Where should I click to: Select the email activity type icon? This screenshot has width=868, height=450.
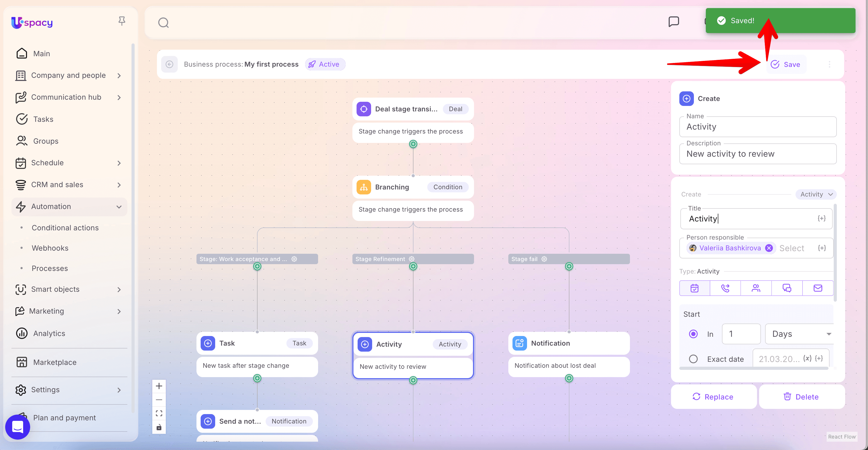tap(818, 288)
